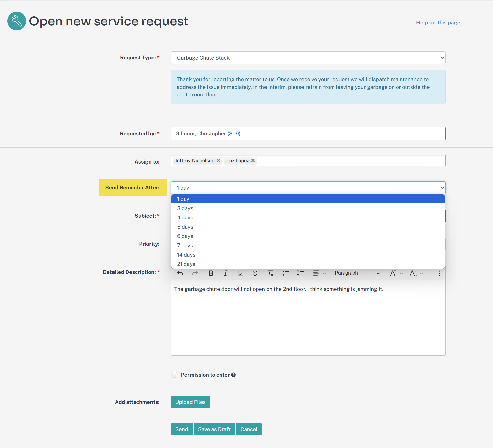Open Help for this page link
Image resolution: width=493 pixels, height=448 pixels.
point(438,23)
